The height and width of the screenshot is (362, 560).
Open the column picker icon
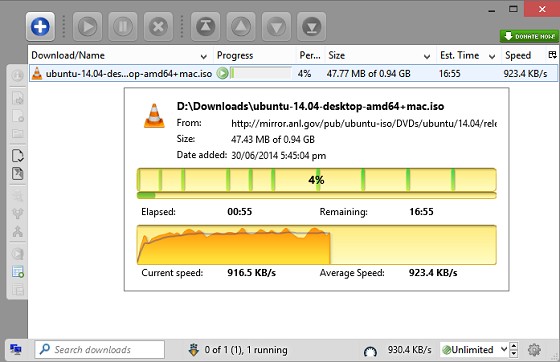pos(552,55)
